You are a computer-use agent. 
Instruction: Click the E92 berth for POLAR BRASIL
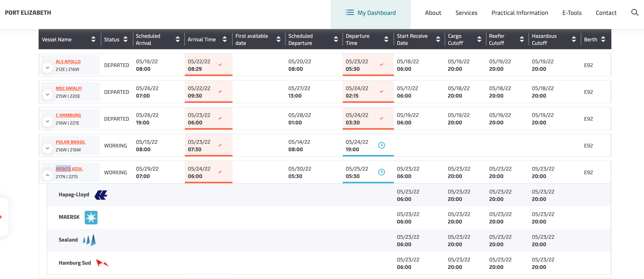(x=588, y=146)
